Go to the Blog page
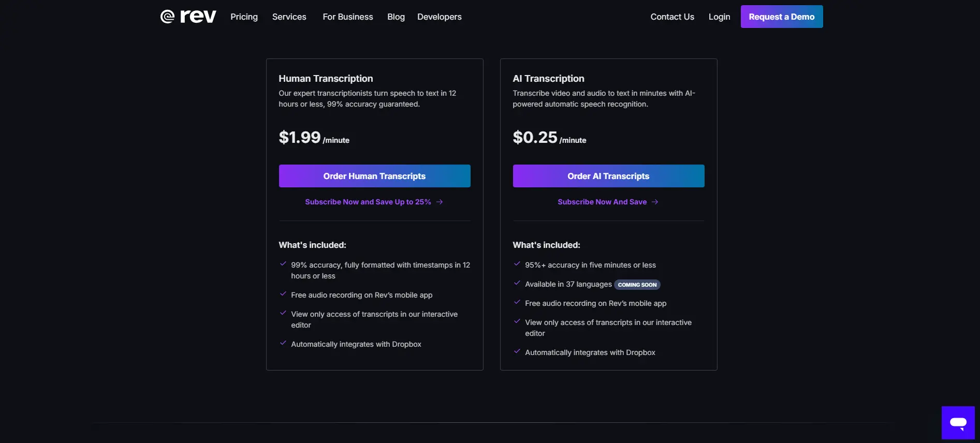This screenshot has height=443, width=980. click(396, 17)
